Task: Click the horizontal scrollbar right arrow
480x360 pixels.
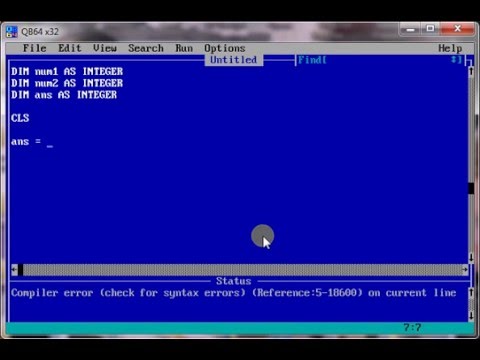Action: coord(465,270)
